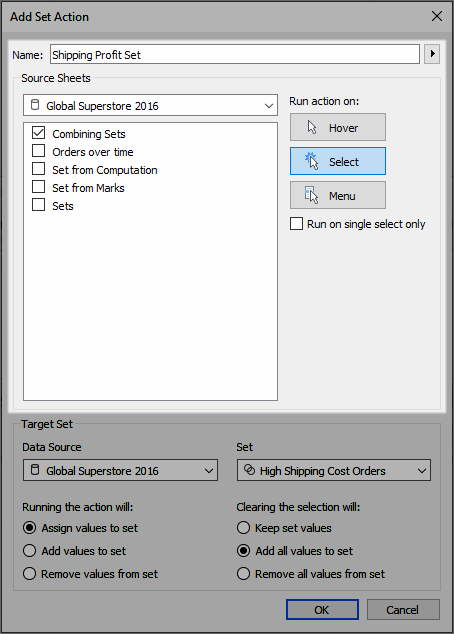This screenshot has width=454, height=634.
Task: Click the Cancel button
Action: (x=403, y=609)
